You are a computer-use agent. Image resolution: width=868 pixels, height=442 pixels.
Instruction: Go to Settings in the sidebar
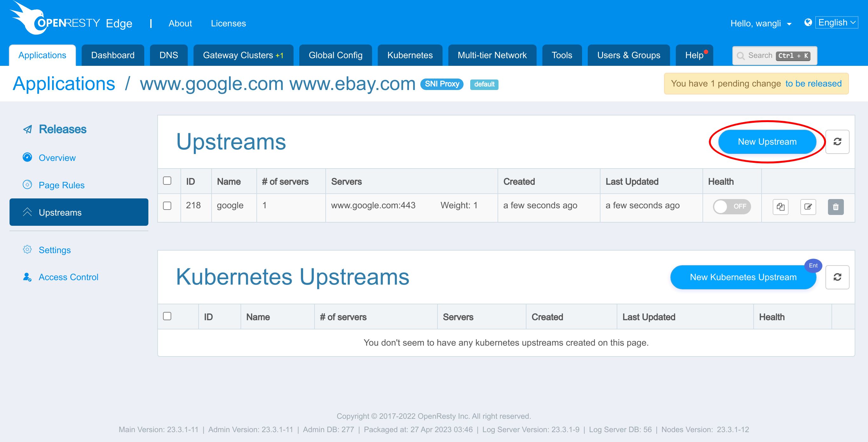[x=55, y=250]
